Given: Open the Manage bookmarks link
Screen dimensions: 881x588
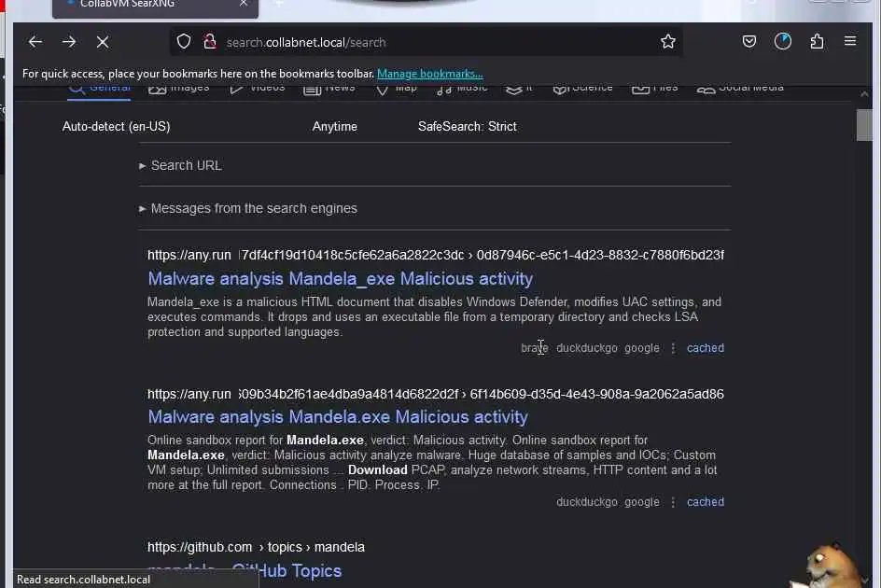Looking at the screenshot, I should point(430,74).
